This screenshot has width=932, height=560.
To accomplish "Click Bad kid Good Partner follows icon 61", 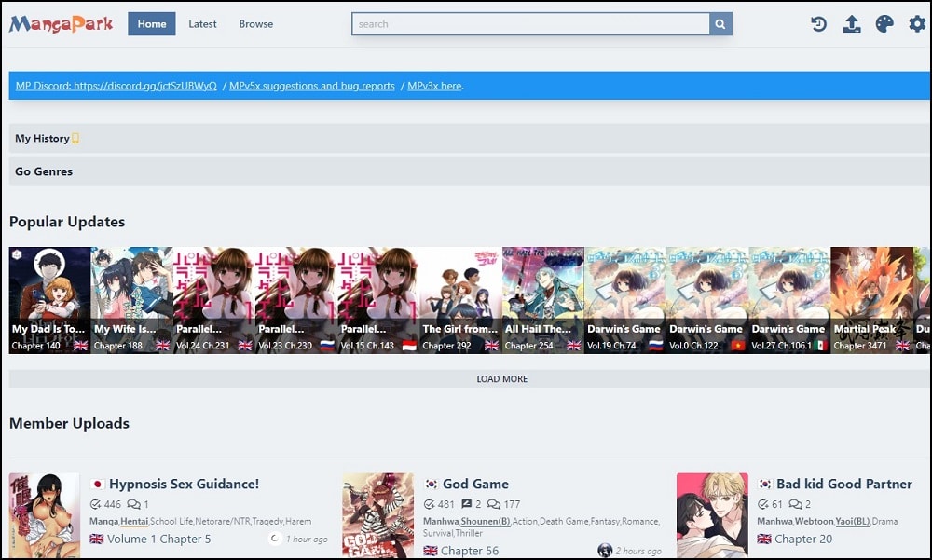I will click(763, 504).
